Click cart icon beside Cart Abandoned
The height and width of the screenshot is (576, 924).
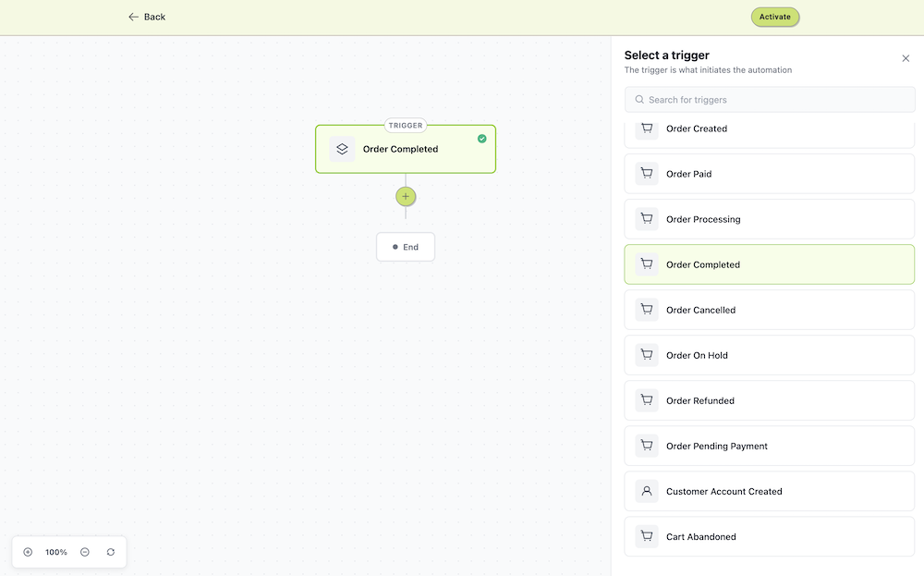(647, 537)
